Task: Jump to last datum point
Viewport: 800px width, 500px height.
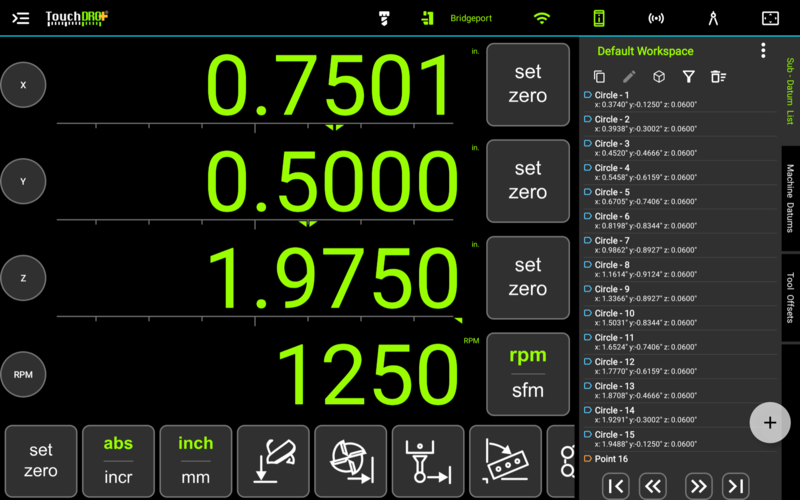Action: (x=736, y=486)
